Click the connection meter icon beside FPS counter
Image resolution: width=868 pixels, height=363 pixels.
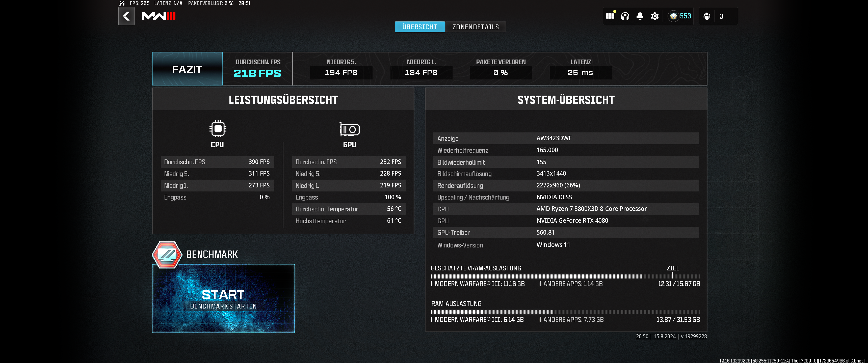pos(122,3)
